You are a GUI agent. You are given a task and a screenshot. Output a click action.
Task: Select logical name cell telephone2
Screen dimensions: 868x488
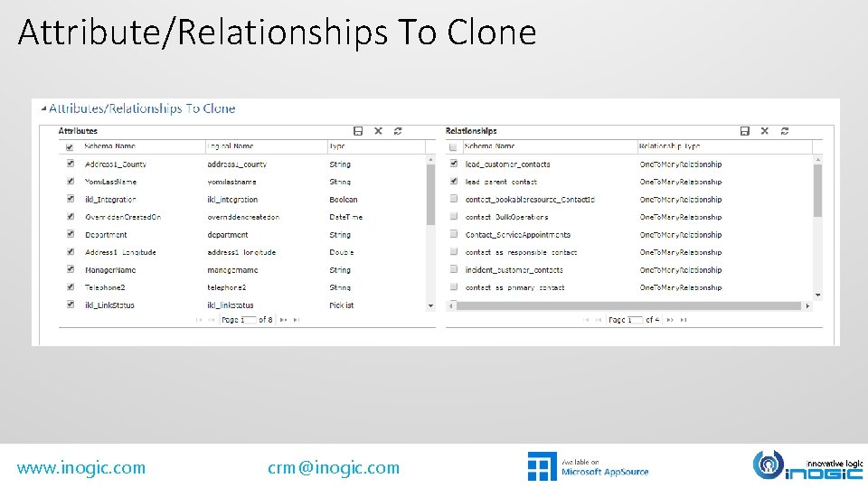226,287
